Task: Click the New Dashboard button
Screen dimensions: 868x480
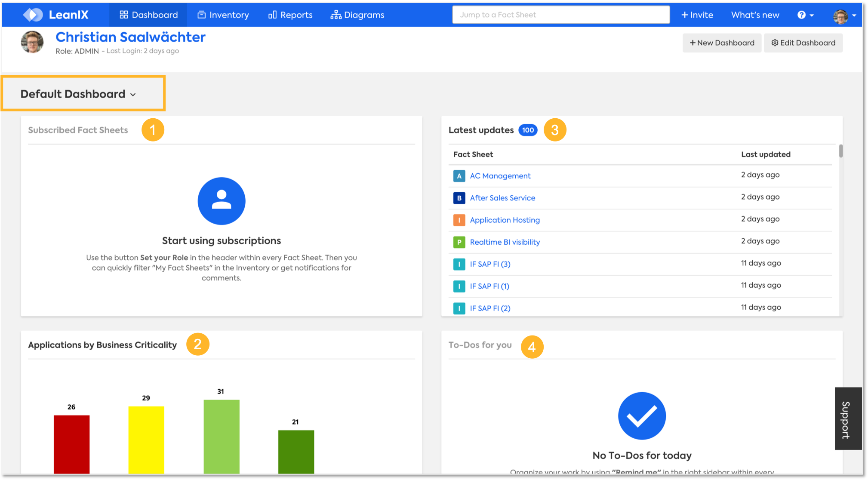Action: [x=722, y=43]
